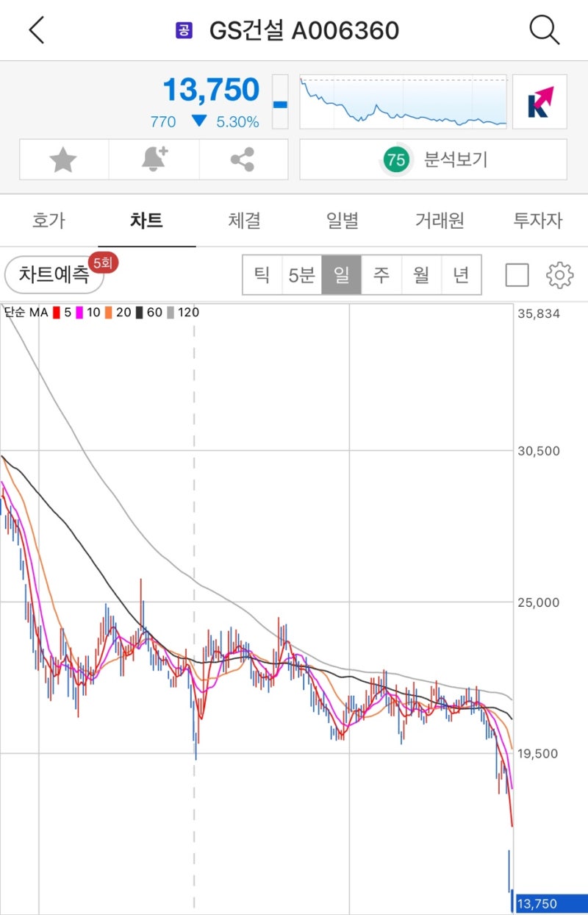Tap the K arrow logo beside the mini chart
The width and height of the screenshot is (588, 915).
(x=539, y=103)
